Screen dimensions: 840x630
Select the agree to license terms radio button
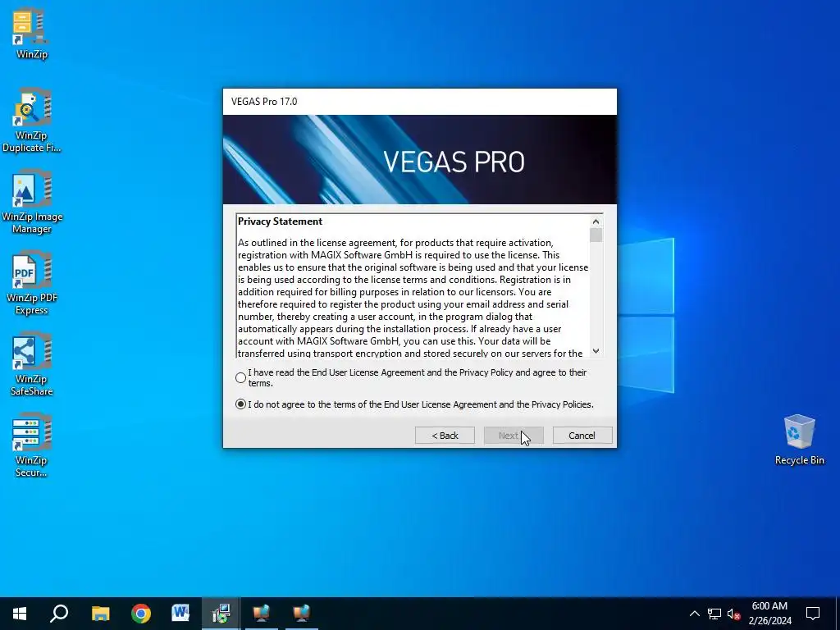pyautogui.click(x=240, y=377)
